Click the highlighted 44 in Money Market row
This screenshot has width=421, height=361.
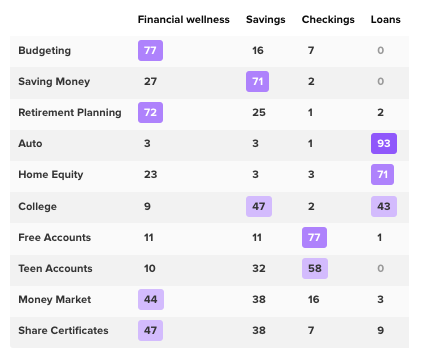point(151,299)
